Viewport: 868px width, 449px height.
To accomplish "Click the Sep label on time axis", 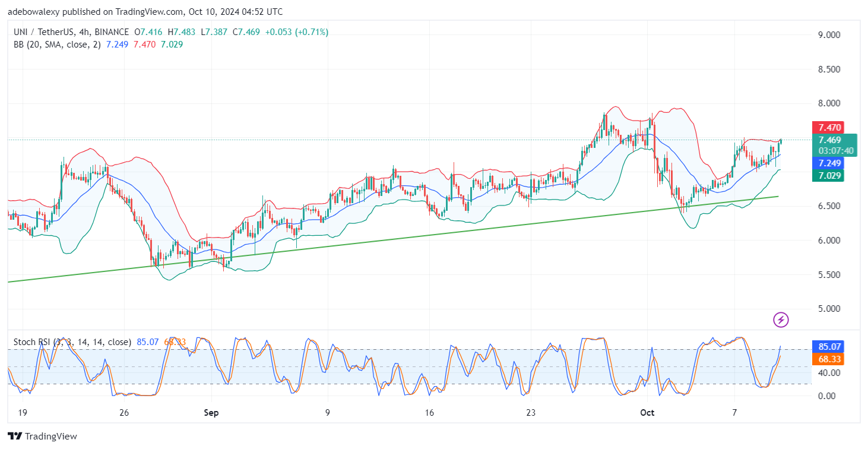I will [x=211, y=412].
